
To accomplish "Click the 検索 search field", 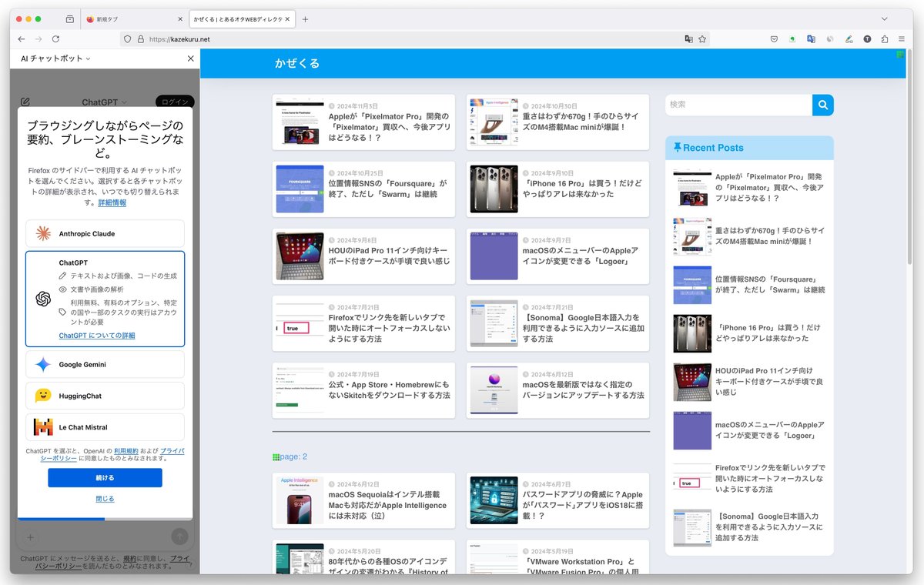I will (738, 105).
